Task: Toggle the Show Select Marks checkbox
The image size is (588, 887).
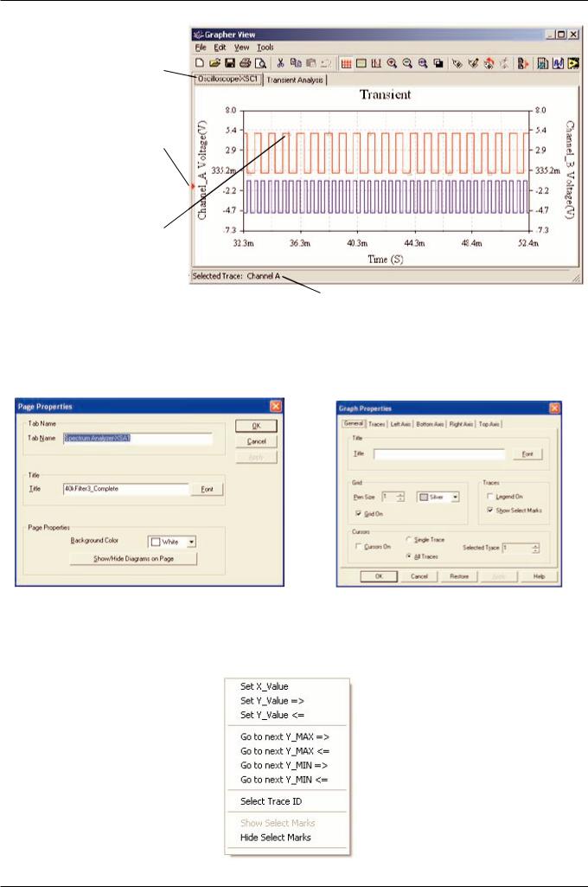Action: click(x=489, y=510)
